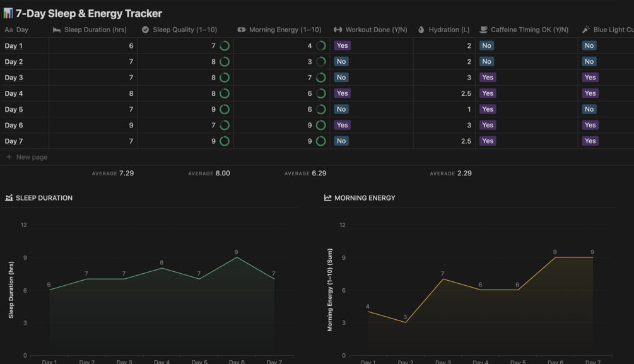Open the Sleep Duration (hrs) column header
634x364 pixels.
coord(93,30)
